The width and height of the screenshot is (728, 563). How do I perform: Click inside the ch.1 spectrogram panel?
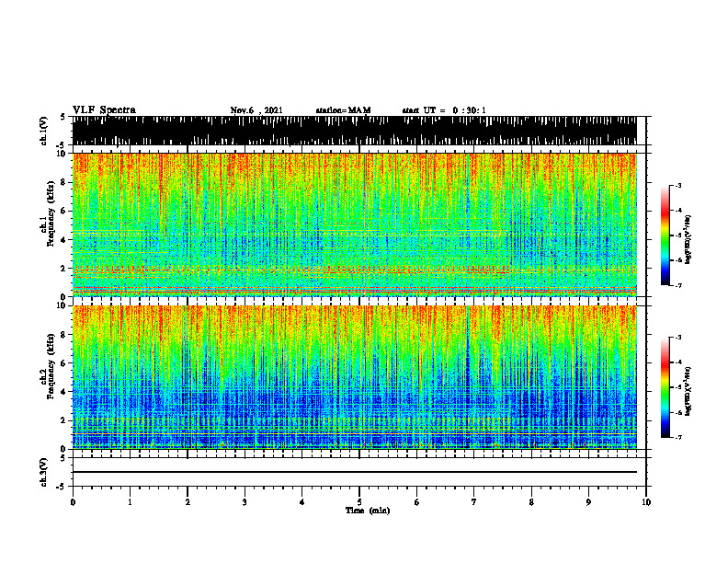pyautogui.click(x=354, y=224)
